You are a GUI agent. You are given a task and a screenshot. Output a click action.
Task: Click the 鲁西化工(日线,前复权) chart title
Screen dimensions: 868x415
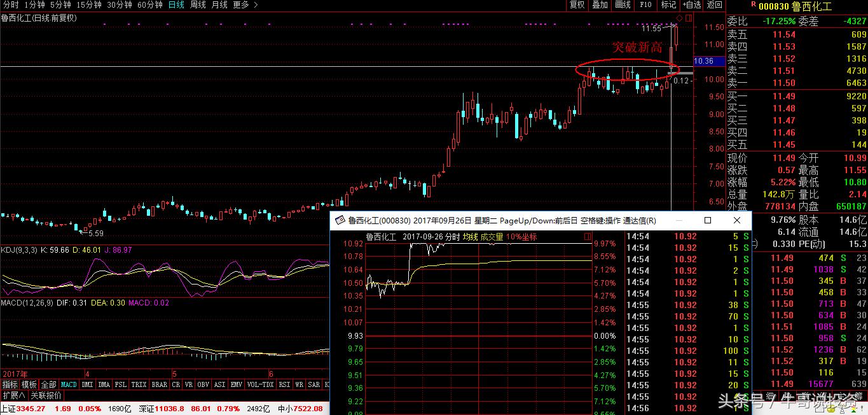pos(39,18)
